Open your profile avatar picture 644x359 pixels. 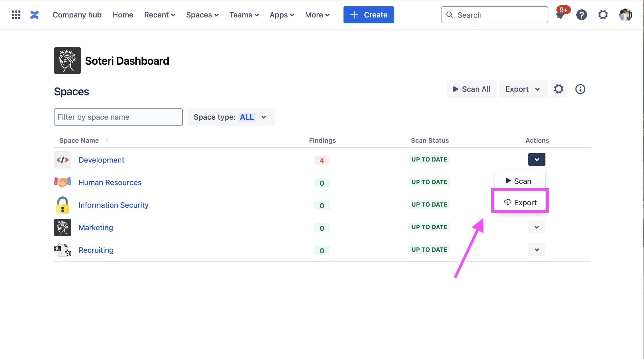coord(625,15)
